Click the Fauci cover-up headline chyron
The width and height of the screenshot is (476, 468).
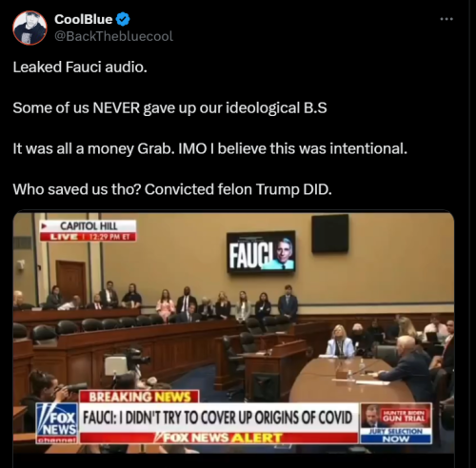tap(218, 418)
